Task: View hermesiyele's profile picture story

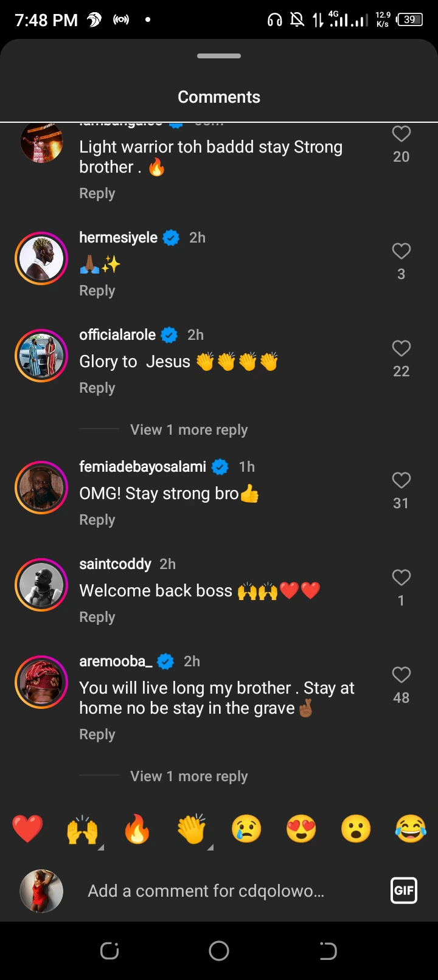Action: 41,258
